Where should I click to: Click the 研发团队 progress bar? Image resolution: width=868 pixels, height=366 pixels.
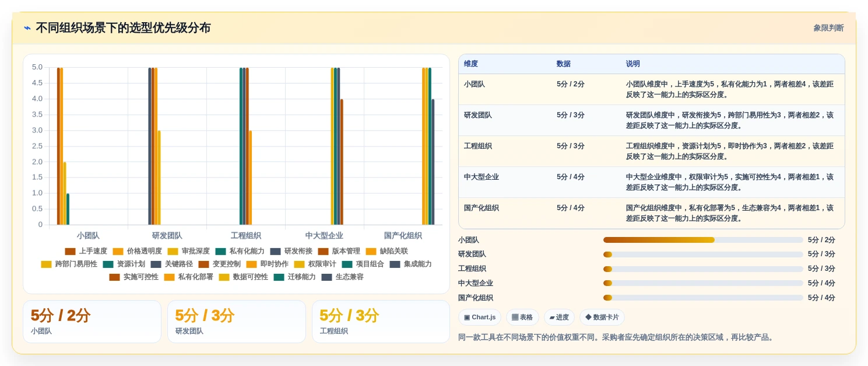point(703,255)
